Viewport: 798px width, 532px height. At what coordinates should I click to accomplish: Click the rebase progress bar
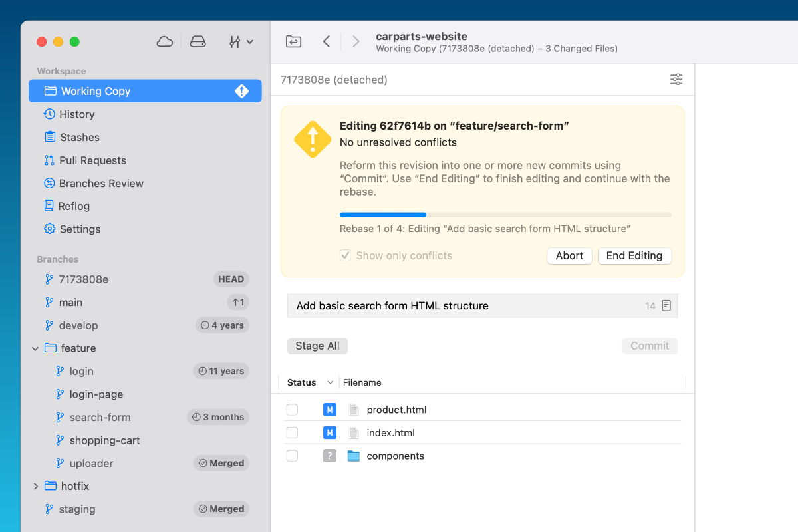click(505, 215)
